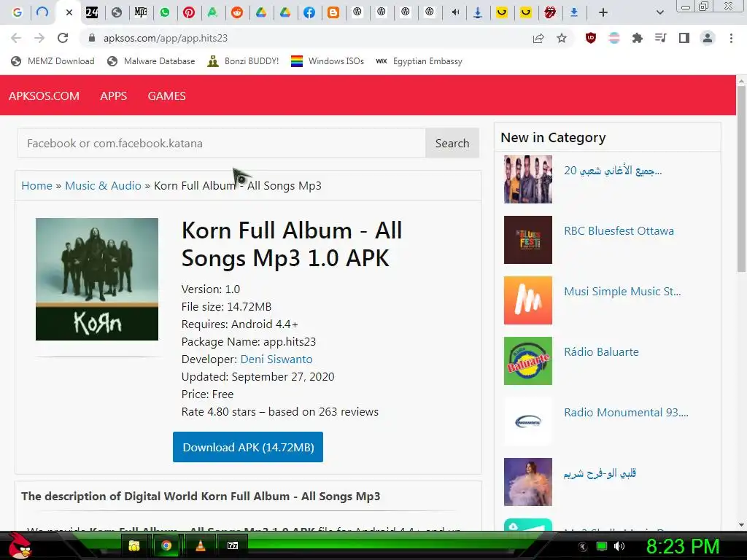Image resolution: width=747 pixels, height=560 pixels.
Task: Close the current apksos tab
Action: [x=69, y=12]
